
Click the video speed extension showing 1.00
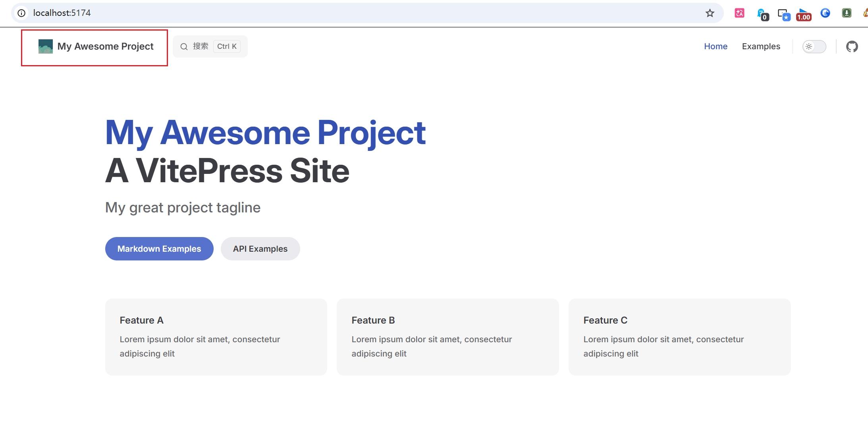tap(804, 15)
